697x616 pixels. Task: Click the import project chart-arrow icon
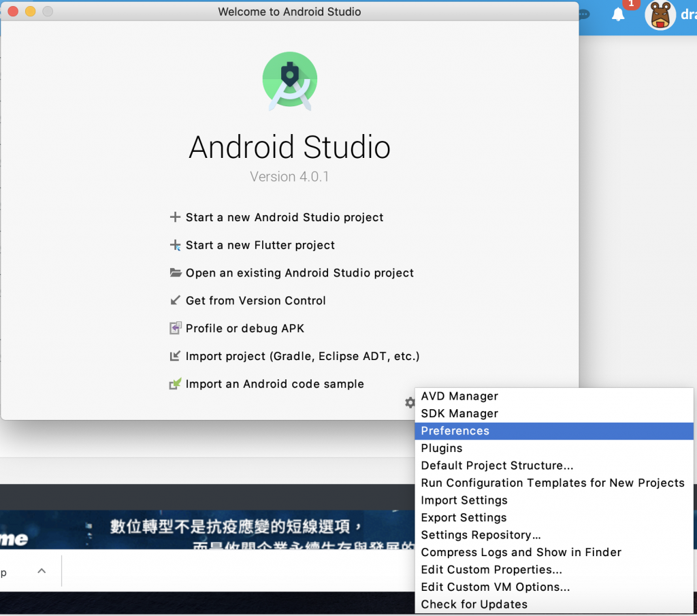[175, 356]
